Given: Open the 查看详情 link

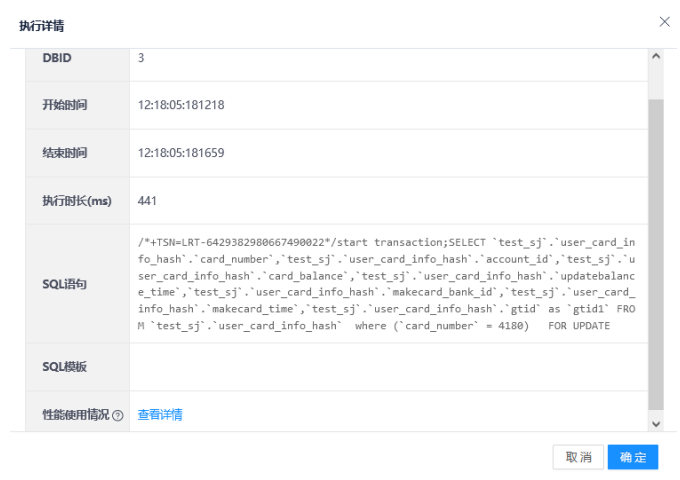Looking at the screenshot, I should (x=160, y=415).
